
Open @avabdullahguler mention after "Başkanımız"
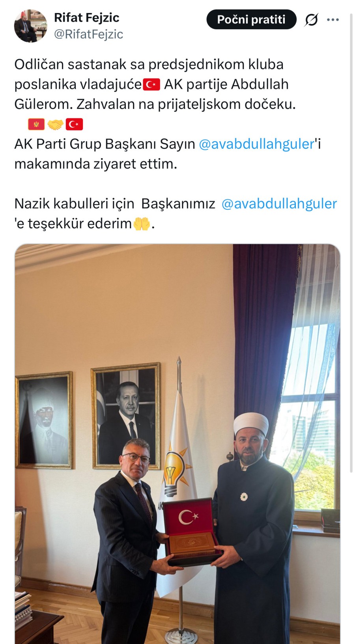(x=279, y=203)
